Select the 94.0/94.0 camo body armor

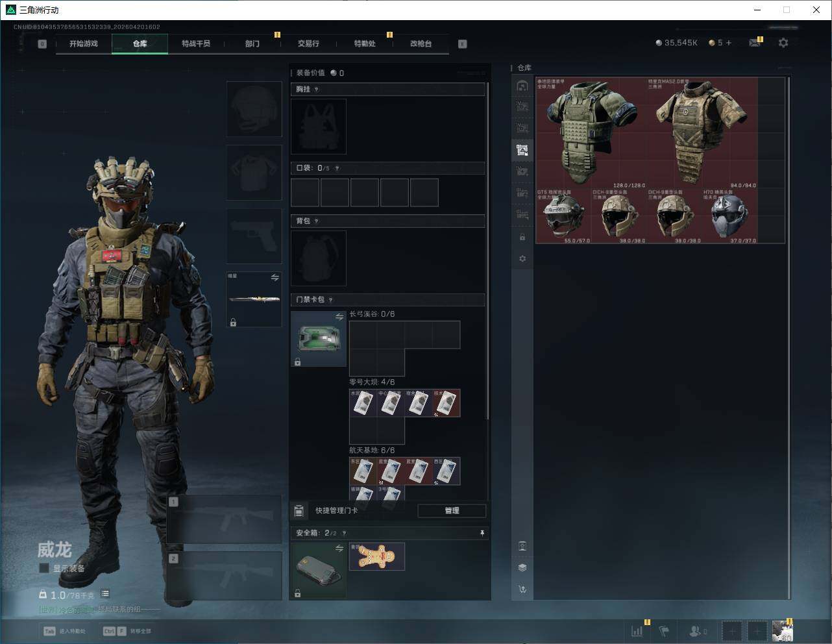[702, 133]
